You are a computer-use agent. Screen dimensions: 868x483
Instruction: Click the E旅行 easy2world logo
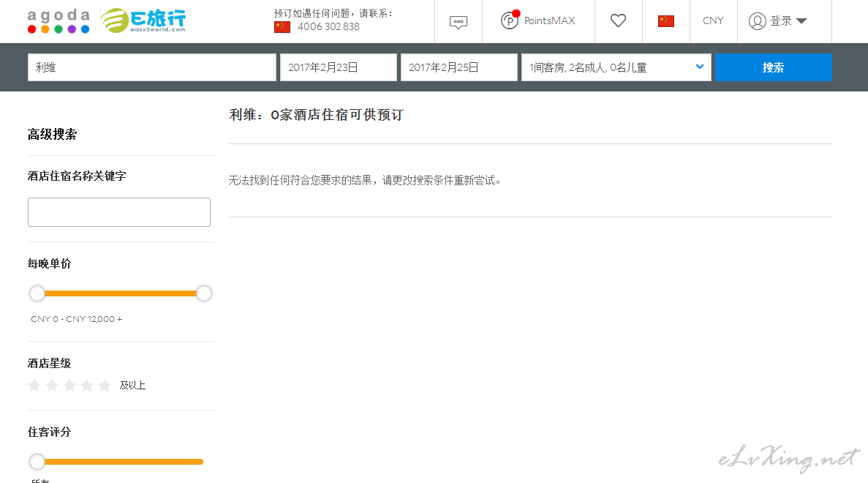(143, 21)
